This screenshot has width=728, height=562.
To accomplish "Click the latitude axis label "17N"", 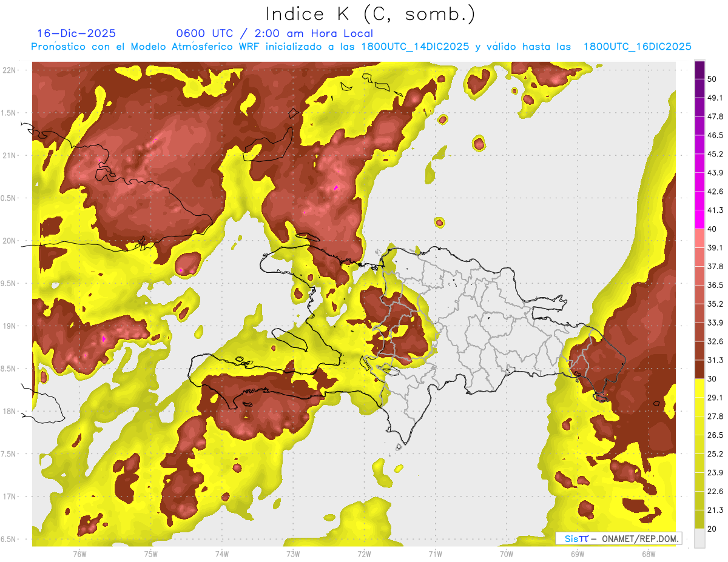I will tap(9, 497).
